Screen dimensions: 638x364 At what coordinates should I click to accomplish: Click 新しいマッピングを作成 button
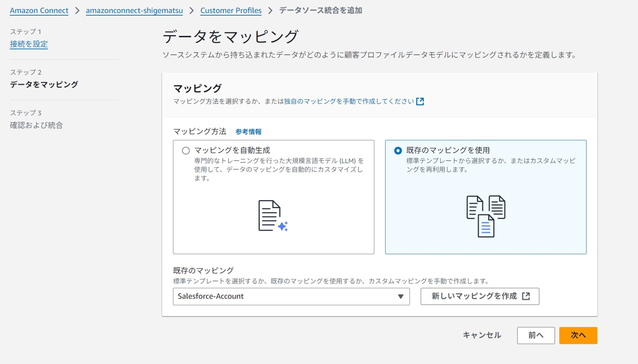point(480,296)
